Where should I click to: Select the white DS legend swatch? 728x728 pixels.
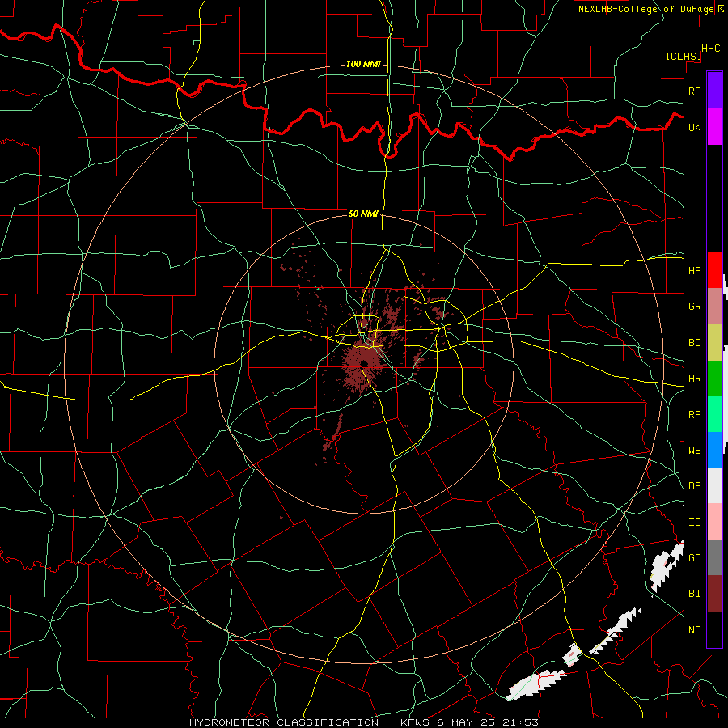tap(714, 485)
